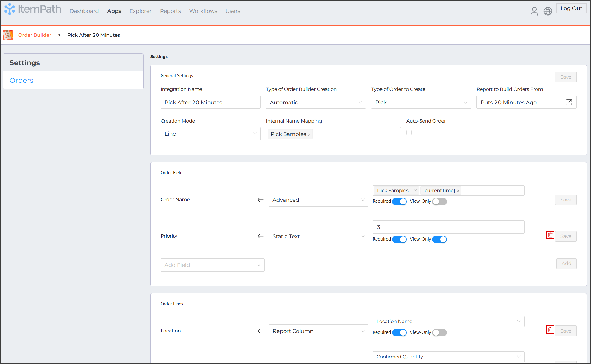Toggle the Auto-Send Order checkbox
This screenshot has height=364, width=591.
tap(409, 132)
